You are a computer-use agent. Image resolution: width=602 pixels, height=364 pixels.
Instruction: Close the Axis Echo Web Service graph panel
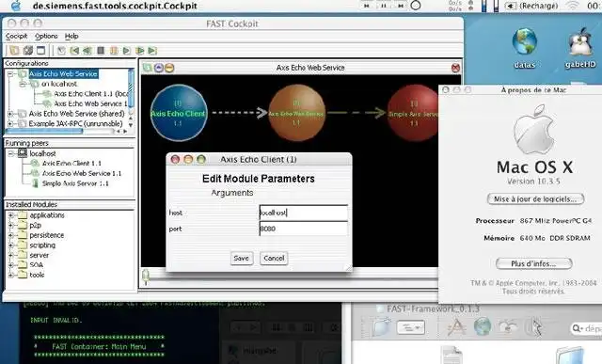click(455, 68)
